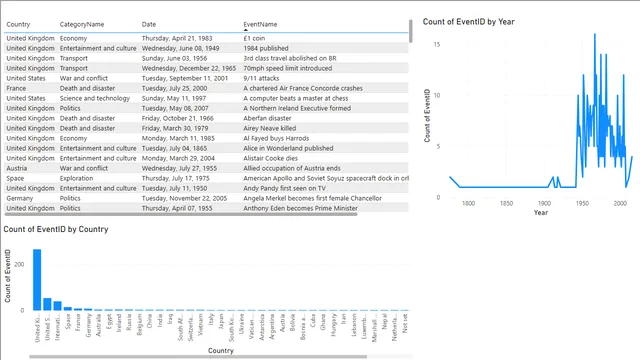Viewport: 640px width, 360px height.
Task: Click 'Nepal' label on Country axis
Action: (x=384, y=322)
